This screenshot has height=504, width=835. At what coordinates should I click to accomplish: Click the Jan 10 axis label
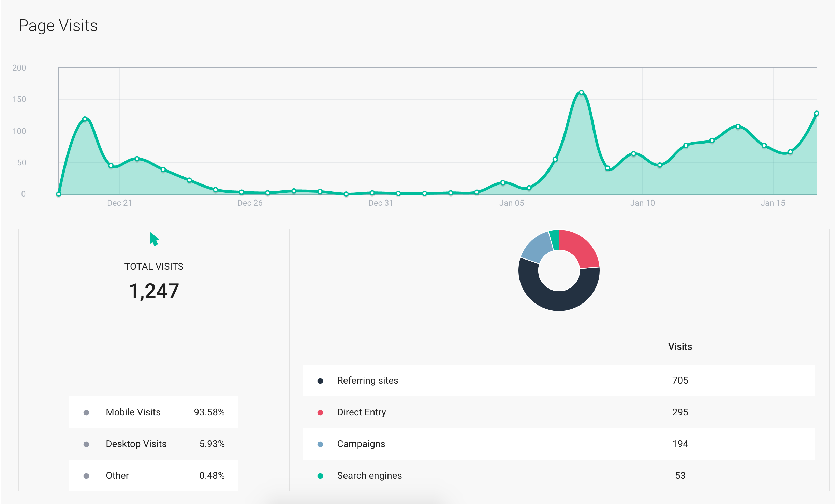tap(642, 203)
